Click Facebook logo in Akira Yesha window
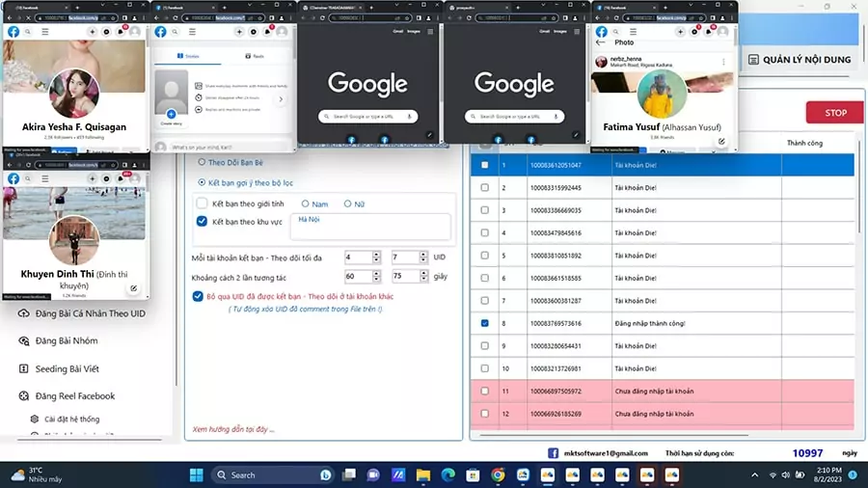Screen dimensions: 868x488 pos(14,32)
